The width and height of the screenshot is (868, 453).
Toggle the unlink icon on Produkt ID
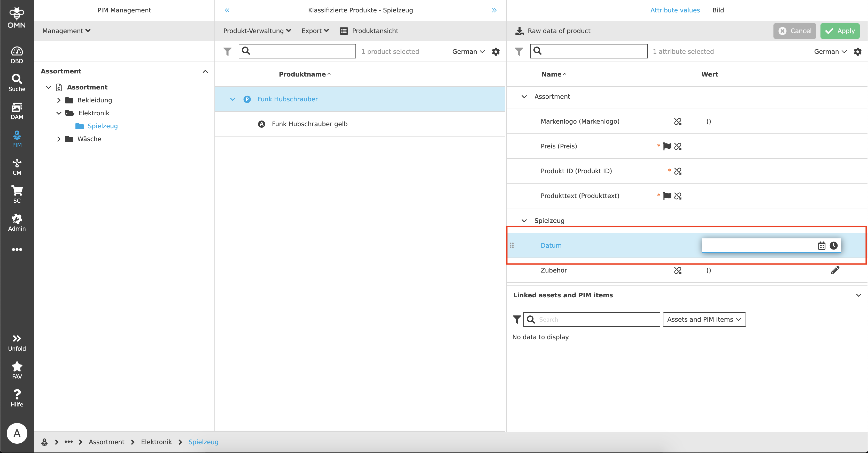click(678, 171)
